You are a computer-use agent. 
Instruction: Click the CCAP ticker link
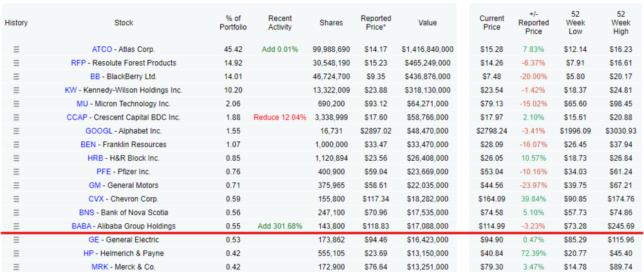click(x=77, y=117)
